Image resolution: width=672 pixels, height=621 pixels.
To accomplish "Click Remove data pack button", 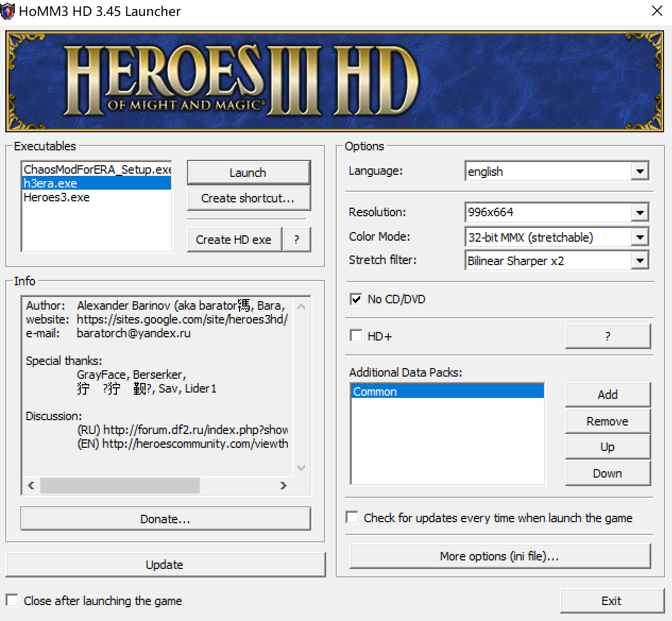I will tap(608, 421).
